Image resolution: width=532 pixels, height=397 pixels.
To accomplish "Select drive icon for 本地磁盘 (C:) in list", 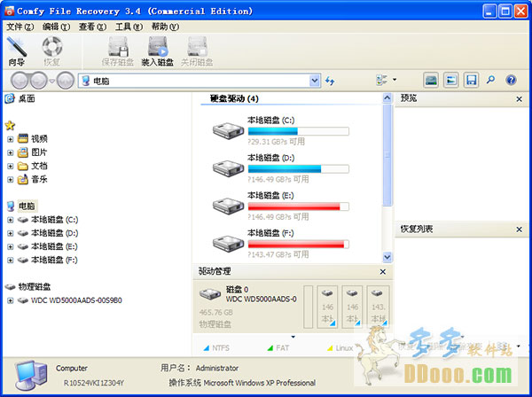I will click(x=229, y=130).
